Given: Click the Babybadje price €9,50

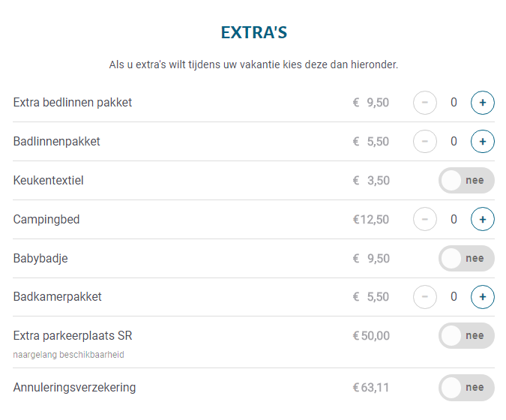Looking at the screenshot, I should [371, 259].
